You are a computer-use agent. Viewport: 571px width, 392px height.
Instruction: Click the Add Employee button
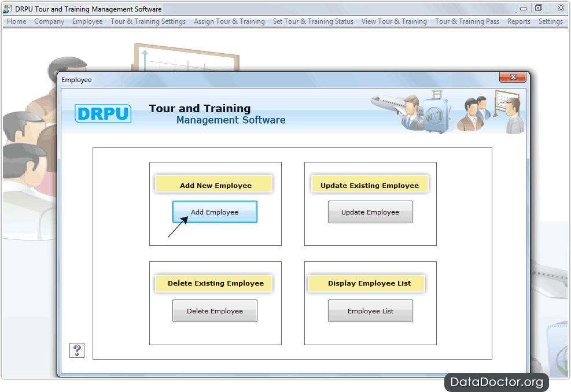point(215,212)
